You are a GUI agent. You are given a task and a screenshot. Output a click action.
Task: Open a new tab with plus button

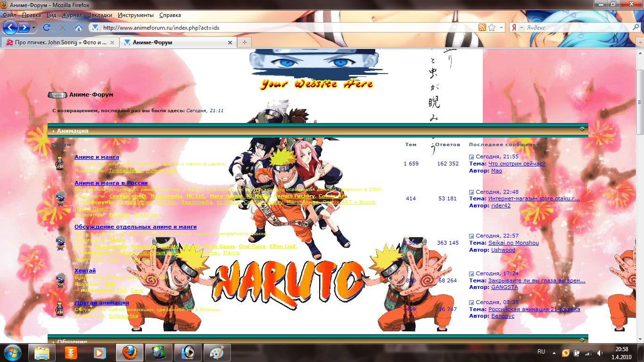coord(244,42)
